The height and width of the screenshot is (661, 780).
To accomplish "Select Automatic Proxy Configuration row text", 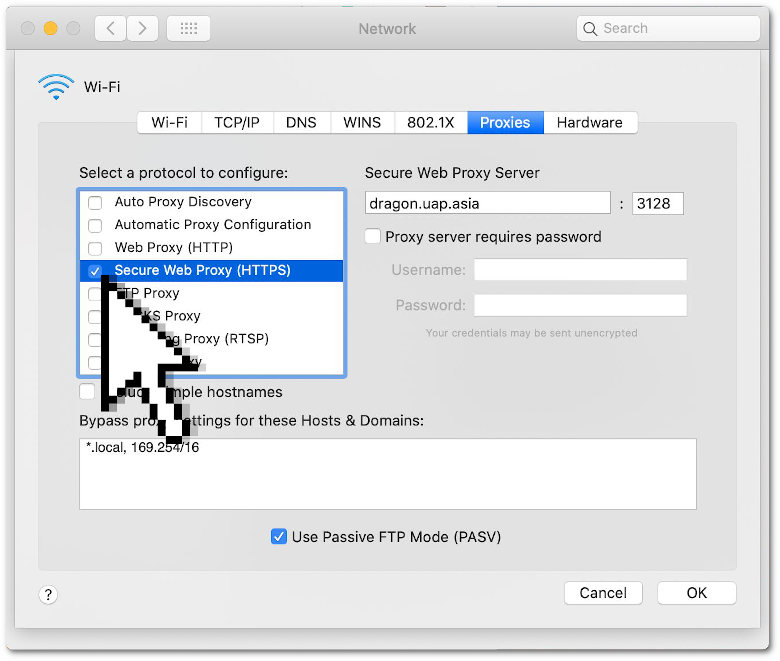I will pos(213,225).
